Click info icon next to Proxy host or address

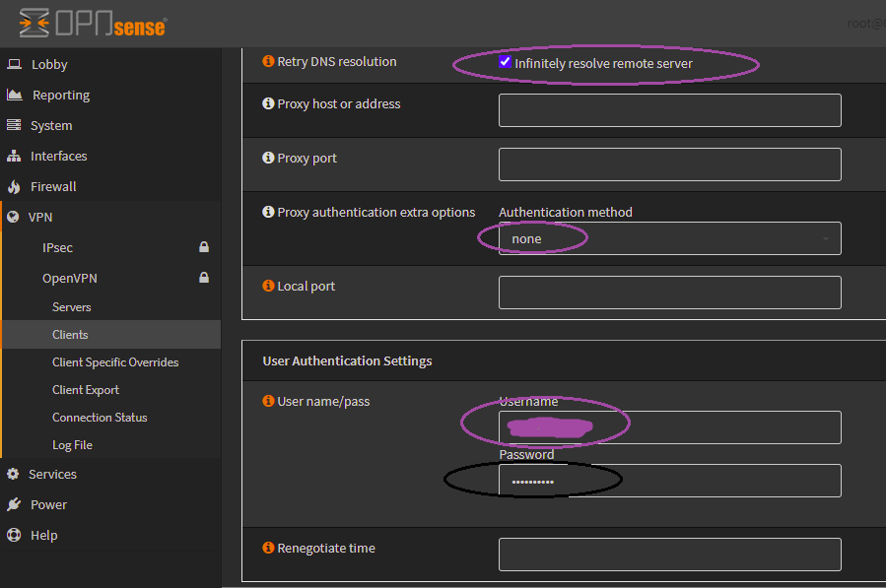click(x=268, y=103)
